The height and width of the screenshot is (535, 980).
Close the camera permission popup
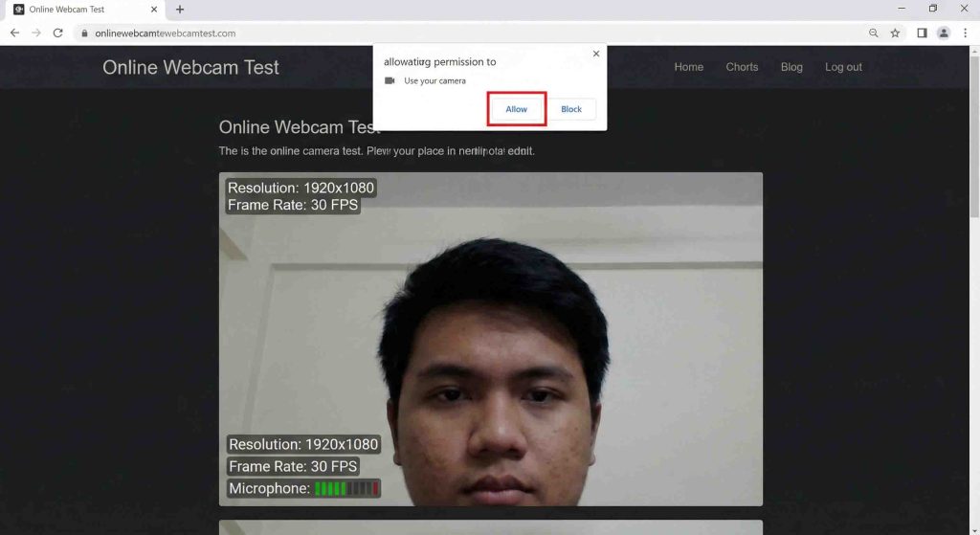596,54
